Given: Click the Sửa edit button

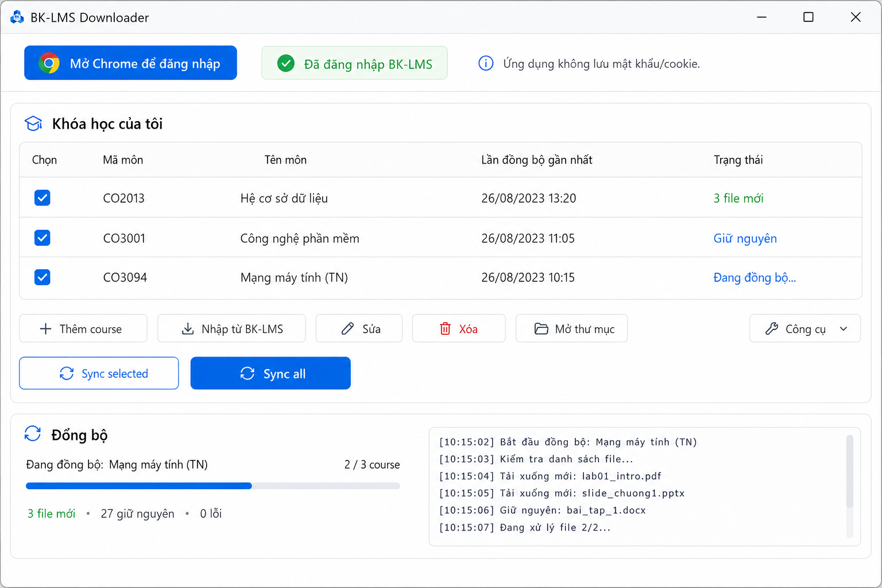Looking at the screenshot, I should [x=359, y=328].
